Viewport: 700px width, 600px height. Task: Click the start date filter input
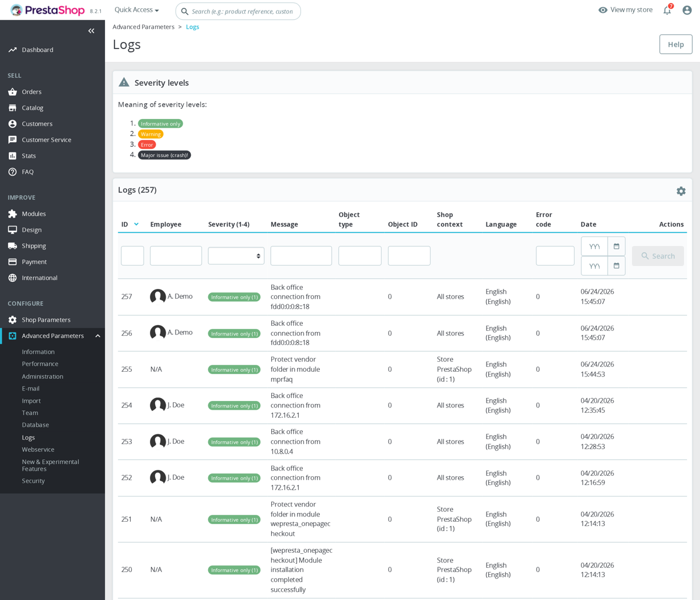(594, 246)
